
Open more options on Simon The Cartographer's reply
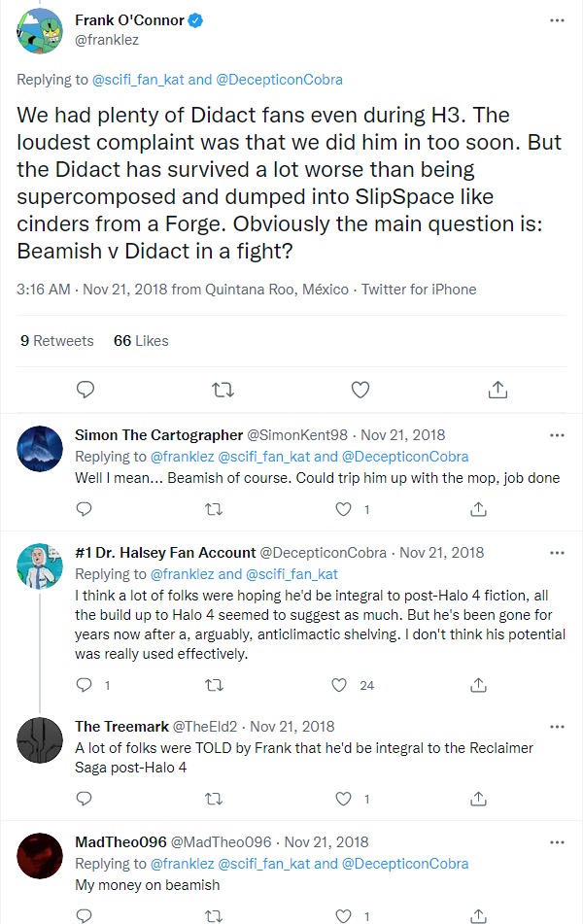point(556,435)
